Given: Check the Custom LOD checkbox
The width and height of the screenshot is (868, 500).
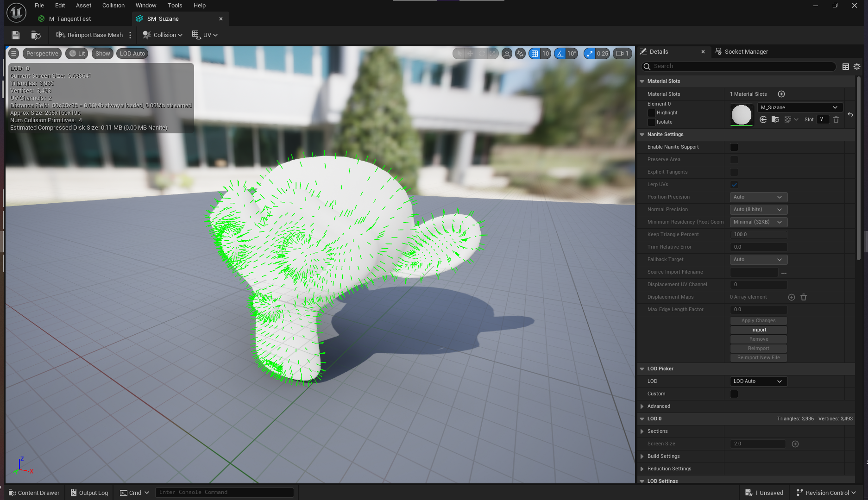Looking at the screenshot, I should tap(734, 394).
